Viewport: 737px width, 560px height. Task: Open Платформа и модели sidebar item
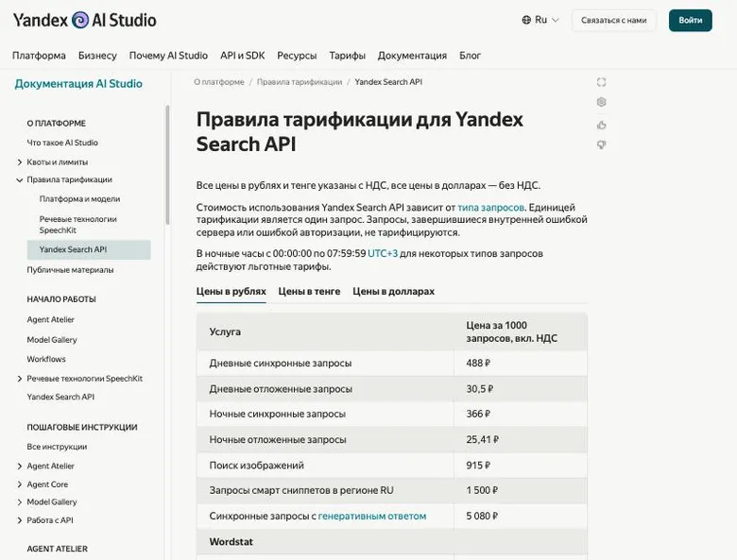pos(80,198)
